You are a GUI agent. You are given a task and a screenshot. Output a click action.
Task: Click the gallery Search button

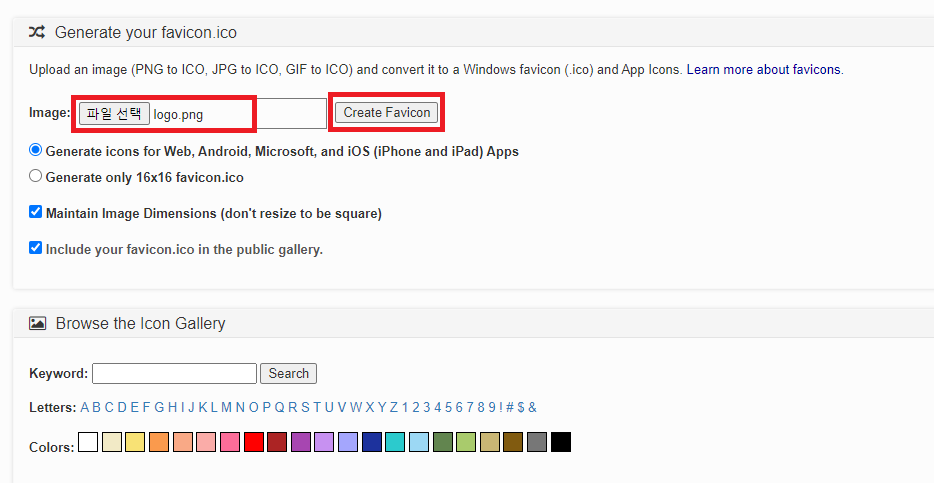[288, 373]
